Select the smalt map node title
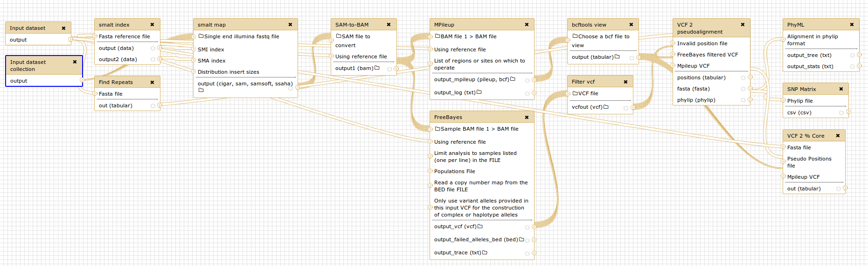Image resolution: width=868 pixels, height=266 pixels. (212, 25)
